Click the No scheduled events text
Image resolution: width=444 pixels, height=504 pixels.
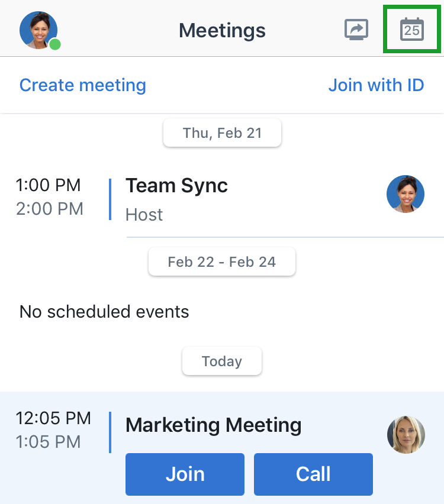[x=104, y=312]
